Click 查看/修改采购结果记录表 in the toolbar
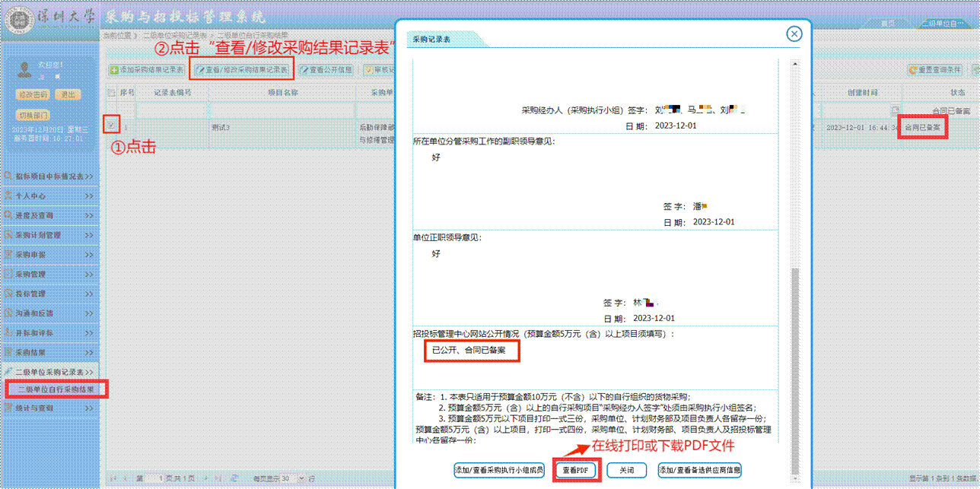This screenshot has width=980, height=489. (x=241, y=70)
